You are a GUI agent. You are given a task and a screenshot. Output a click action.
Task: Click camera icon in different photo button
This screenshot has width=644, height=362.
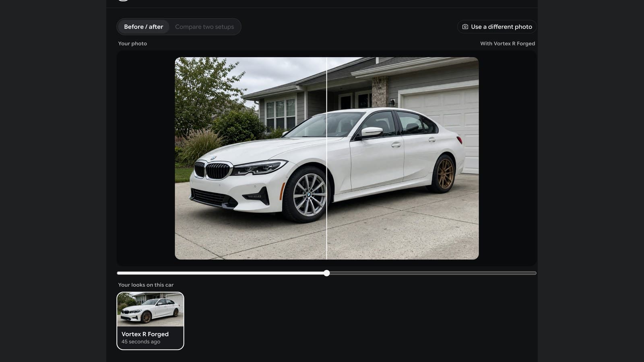(465, 27)
